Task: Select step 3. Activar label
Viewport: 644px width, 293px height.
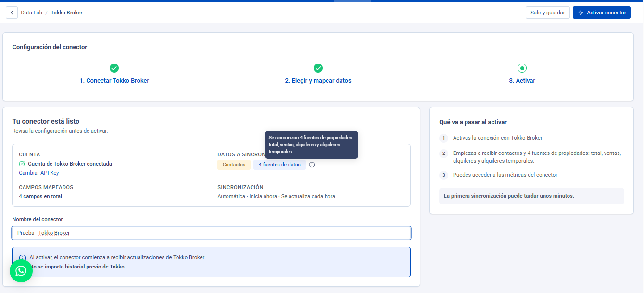Action: (522, 81)
